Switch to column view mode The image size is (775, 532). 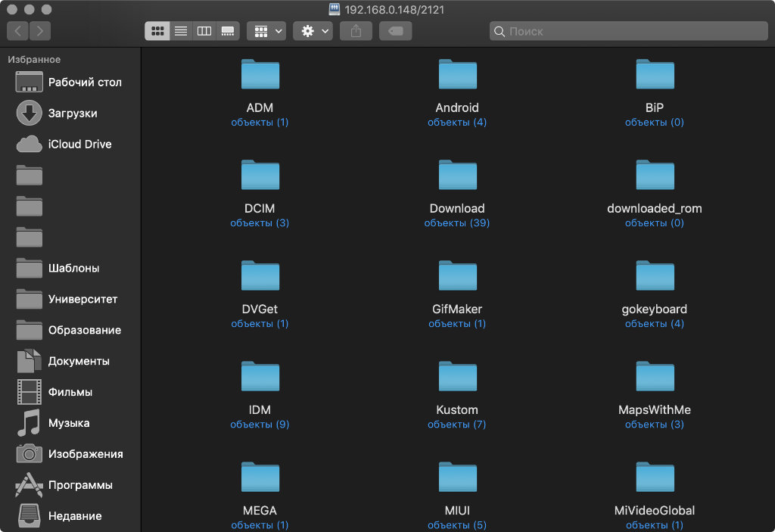[204, 31]
